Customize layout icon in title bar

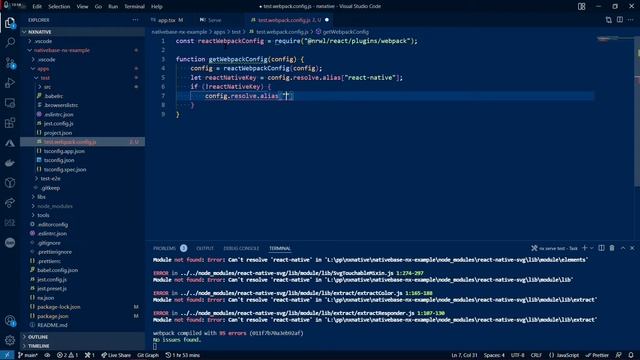[x=581, y=7]
